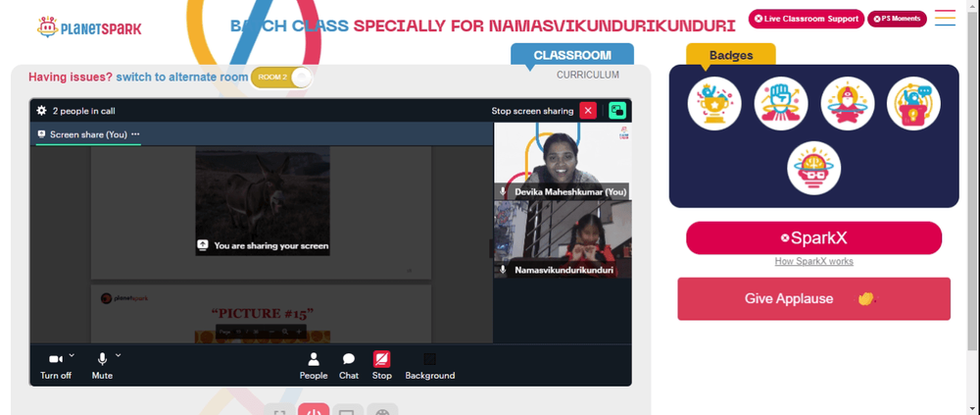Select the Screen share (You) tab
The width and height of the screenshot is (980, 415).
tap(88, 134)
